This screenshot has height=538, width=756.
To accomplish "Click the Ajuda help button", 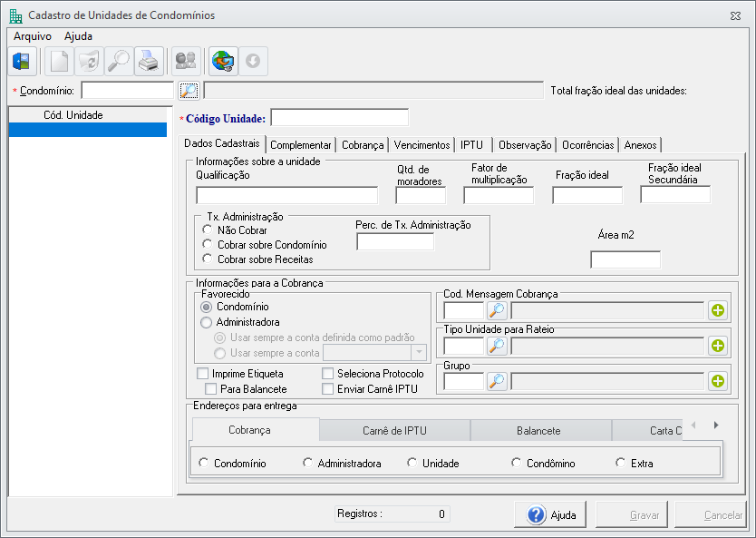I will click(x=550, y=514).
